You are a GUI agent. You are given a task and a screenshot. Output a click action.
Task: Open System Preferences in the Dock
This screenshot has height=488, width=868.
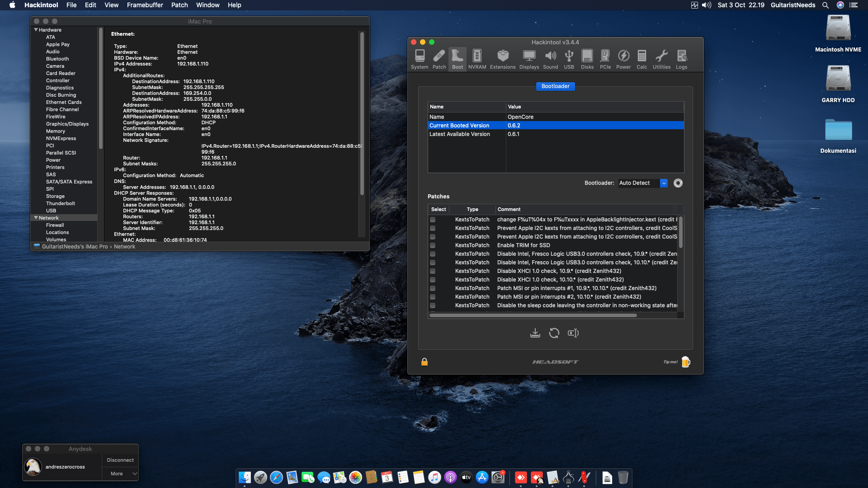498,478
